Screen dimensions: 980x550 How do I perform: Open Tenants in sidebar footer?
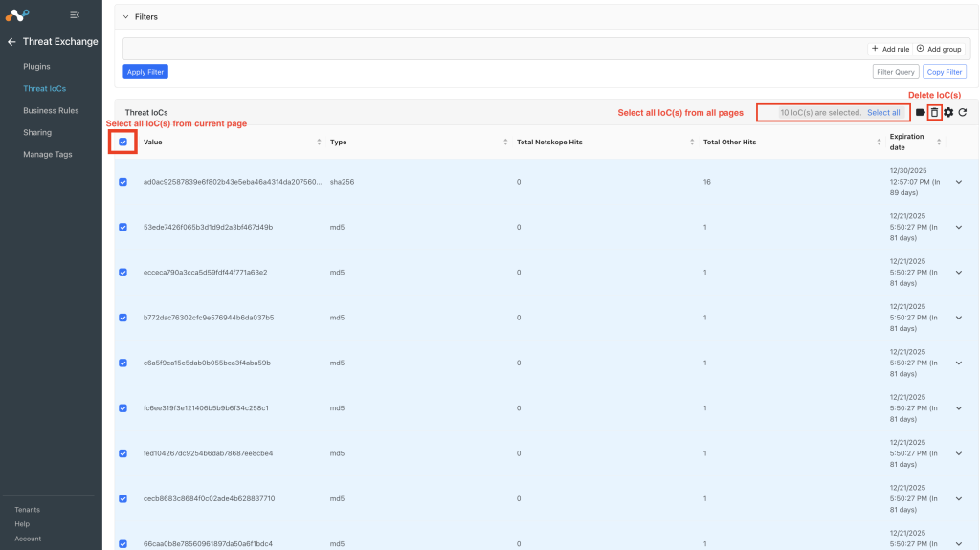(28, 510)
